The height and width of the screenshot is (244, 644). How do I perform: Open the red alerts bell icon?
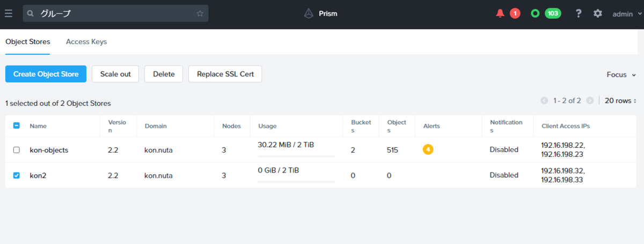coord(500,13)
